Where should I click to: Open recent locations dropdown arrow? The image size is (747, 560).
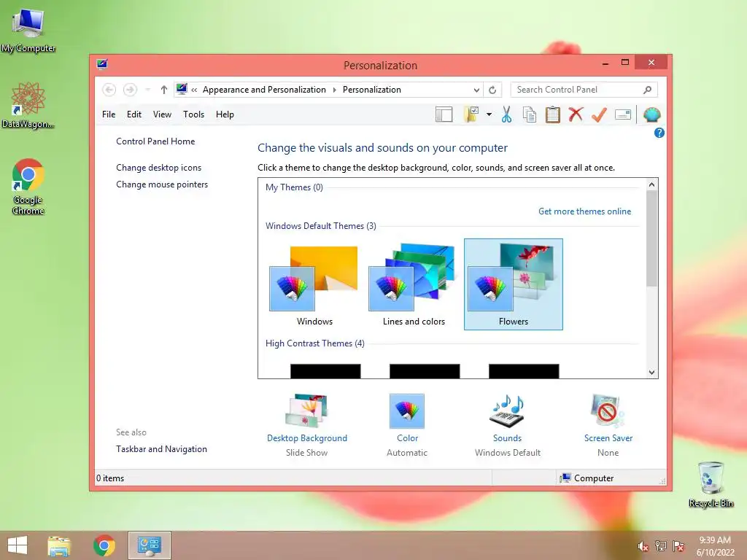pos(147,90)
